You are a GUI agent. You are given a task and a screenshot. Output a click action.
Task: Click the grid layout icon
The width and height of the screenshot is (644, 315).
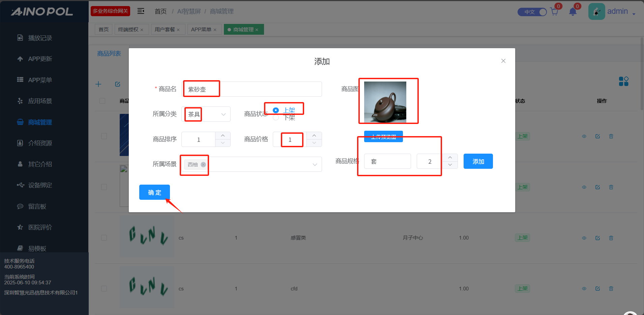[x=623, y=81]
